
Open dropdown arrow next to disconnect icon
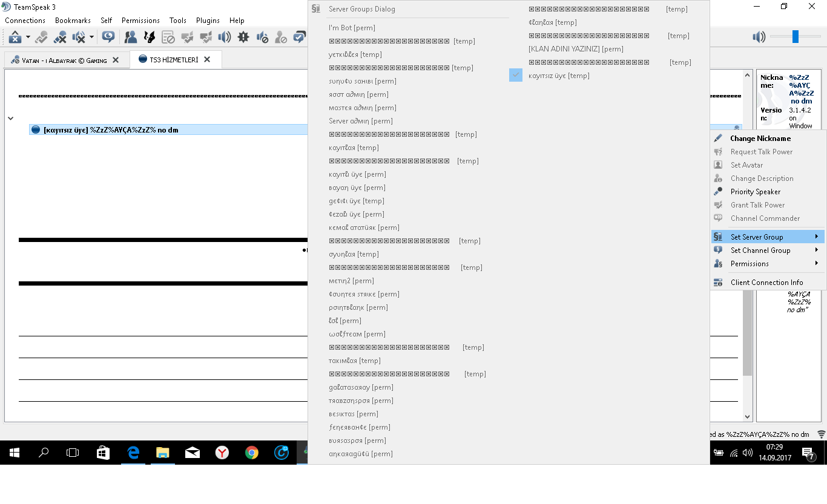[x=28, y=38]
